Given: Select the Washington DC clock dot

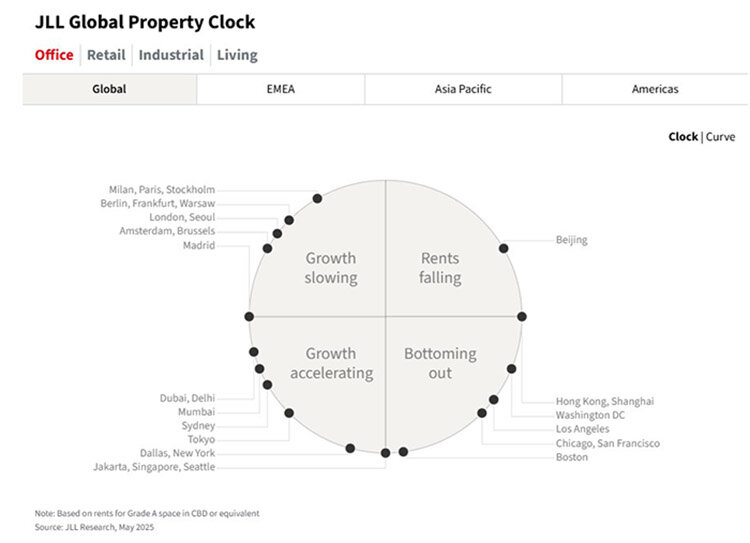Looking at the screenshot, I should tap(511, 369).
